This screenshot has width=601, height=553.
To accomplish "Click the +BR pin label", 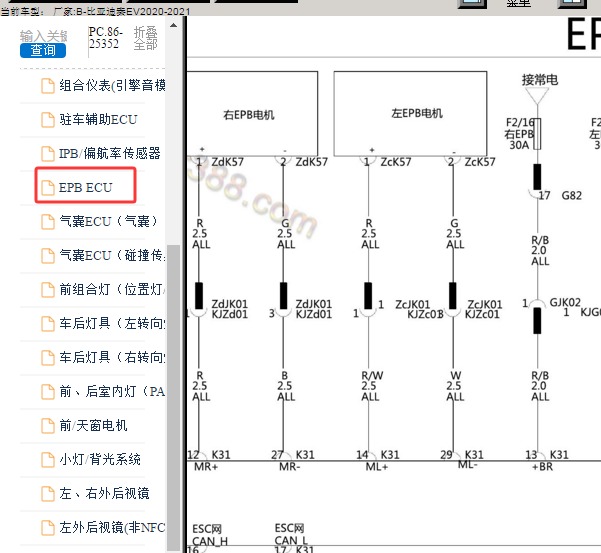I will point(542,467).
